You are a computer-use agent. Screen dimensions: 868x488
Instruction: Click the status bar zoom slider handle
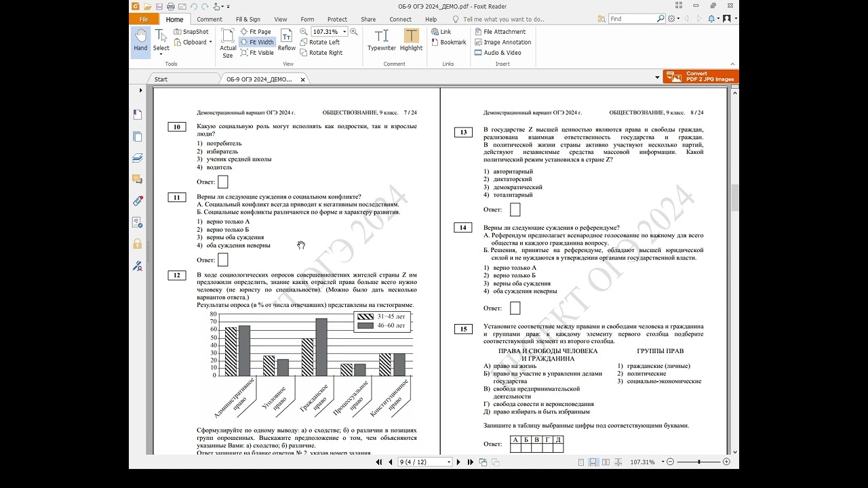coord(699,462)
